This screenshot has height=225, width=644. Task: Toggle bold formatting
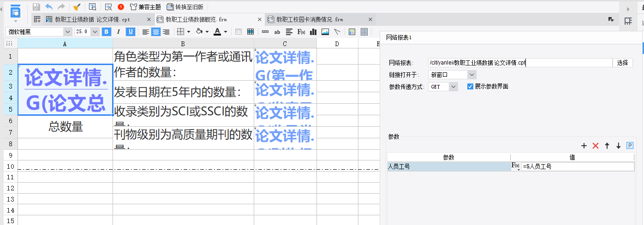click(x=107, y=32)
